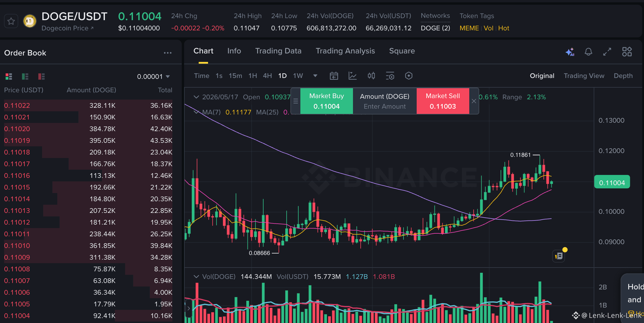Open the technical indicators icon
Viewport: 644px width, 323px height.
[x=353, y=76]
